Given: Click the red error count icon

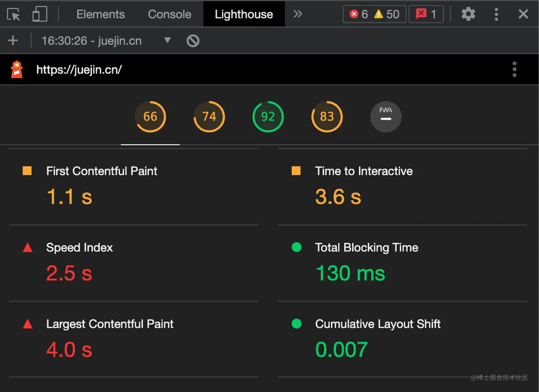Looking at the screenshot, I should click(354, 14).
